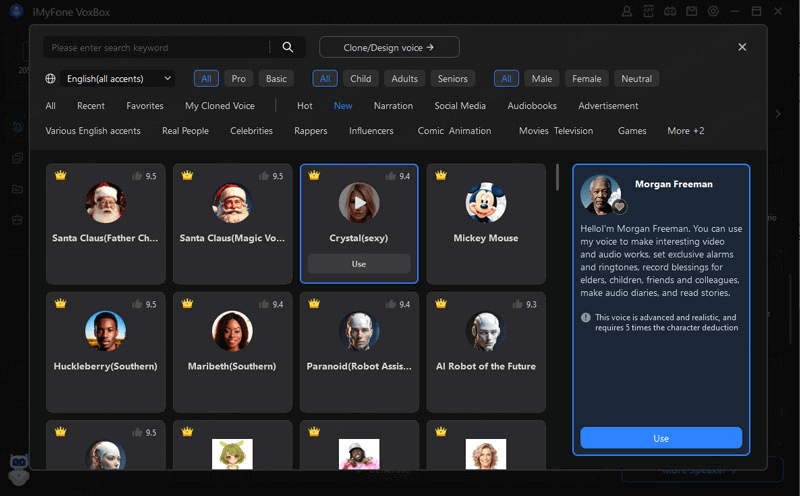Viewport: 800px width, 496px height.
Task: Select the Child age filter
Action: (x=361, y=79)
